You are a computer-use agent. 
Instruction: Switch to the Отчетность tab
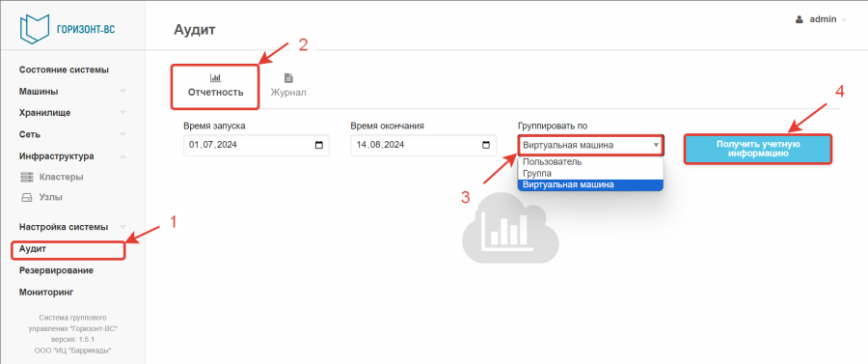(215, 87)
